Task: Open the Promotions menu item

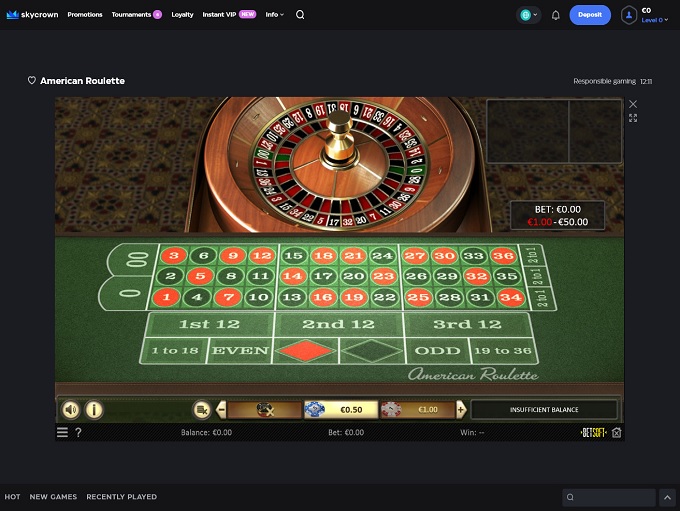Action: point(85,15)
